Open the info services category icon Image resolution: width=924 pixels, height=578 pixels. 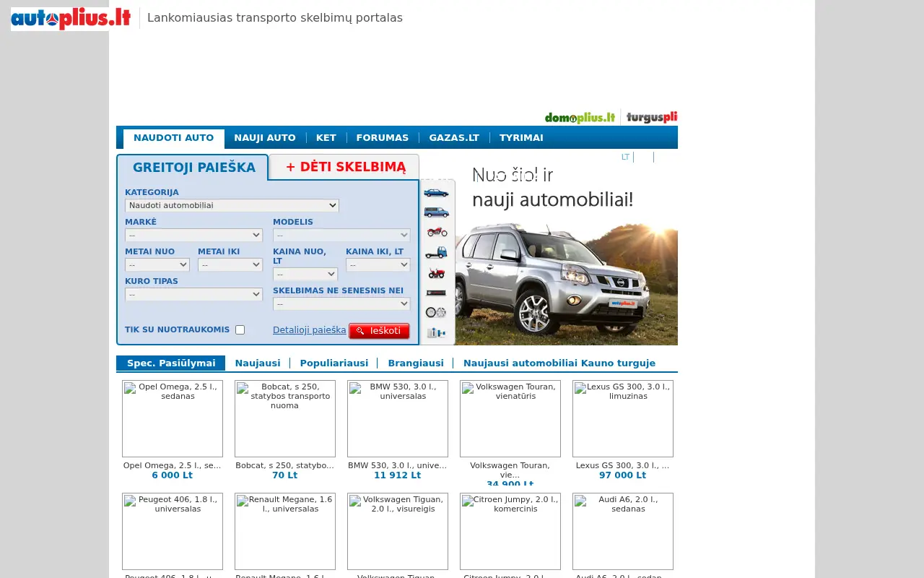point(436,332)
